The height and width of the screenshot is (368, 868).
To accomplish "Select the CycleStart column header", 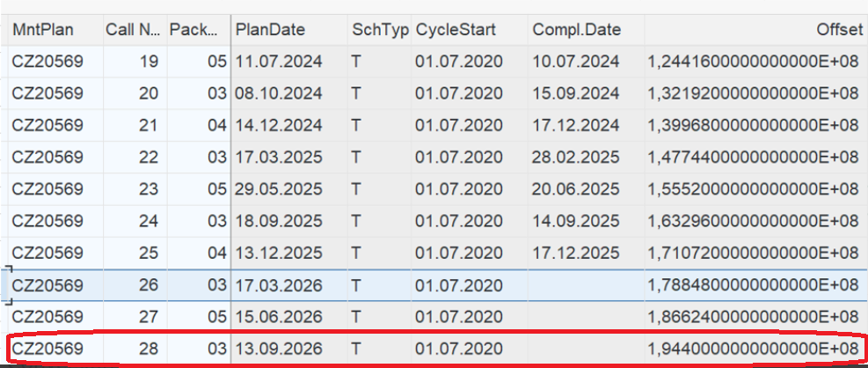I will point(456,30).
